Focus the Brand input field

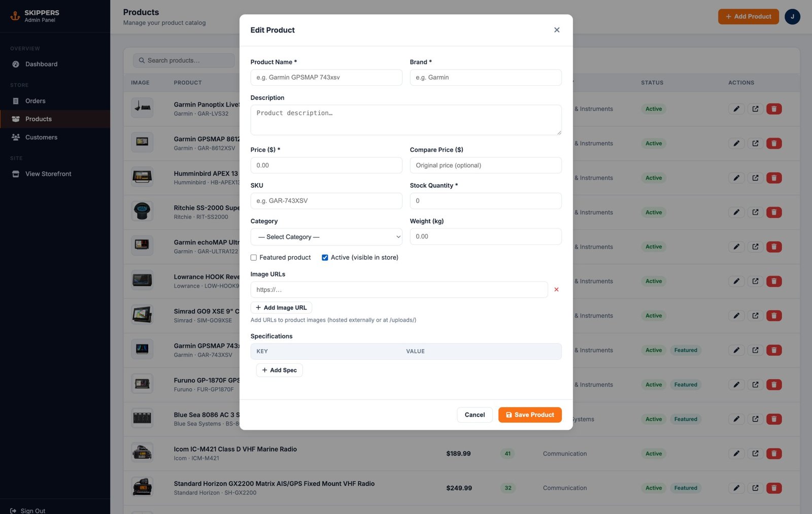tap(486, 78)
